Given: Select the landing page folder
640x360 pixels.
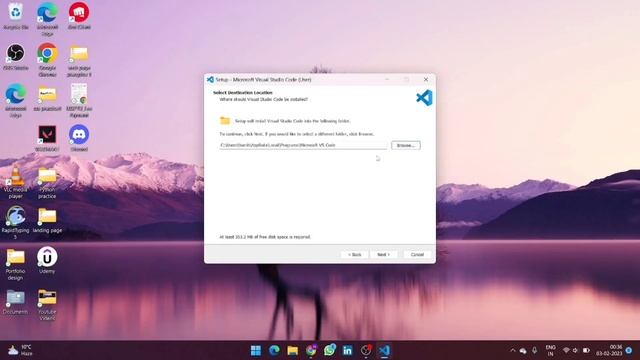Looking at the screenshot, I should [47, 220].
